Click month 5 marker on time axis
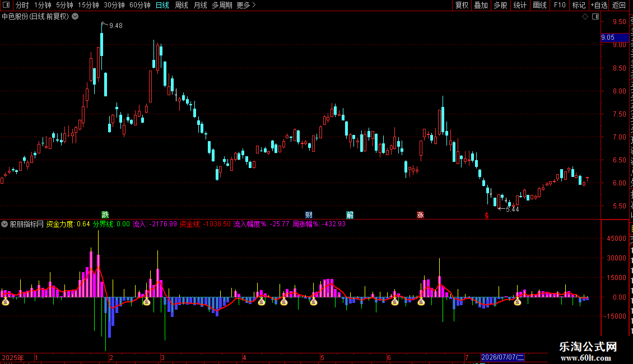 click(x=322, y=357)
